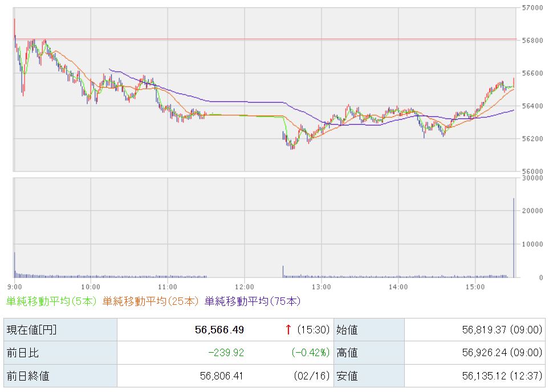Click the tall closing volume bar
Viewport: 549px width, 392px height.
(514, 239)
